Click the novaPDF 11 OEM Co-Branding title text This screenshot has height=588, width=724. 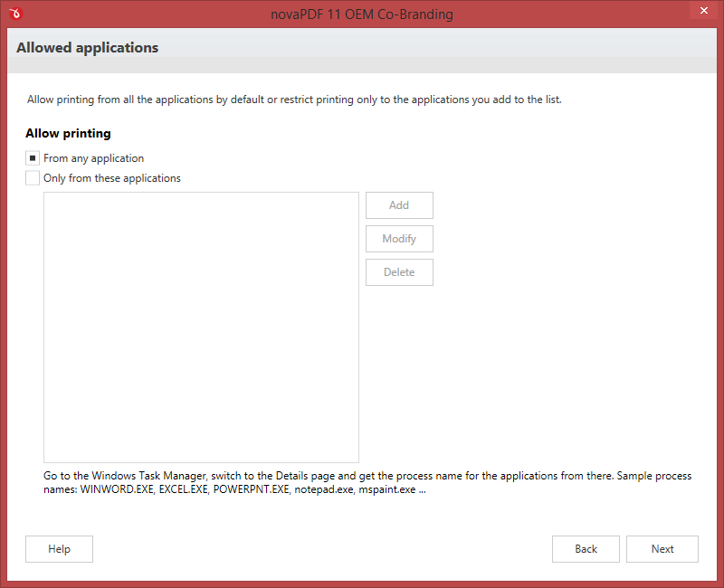pos(361,14)
